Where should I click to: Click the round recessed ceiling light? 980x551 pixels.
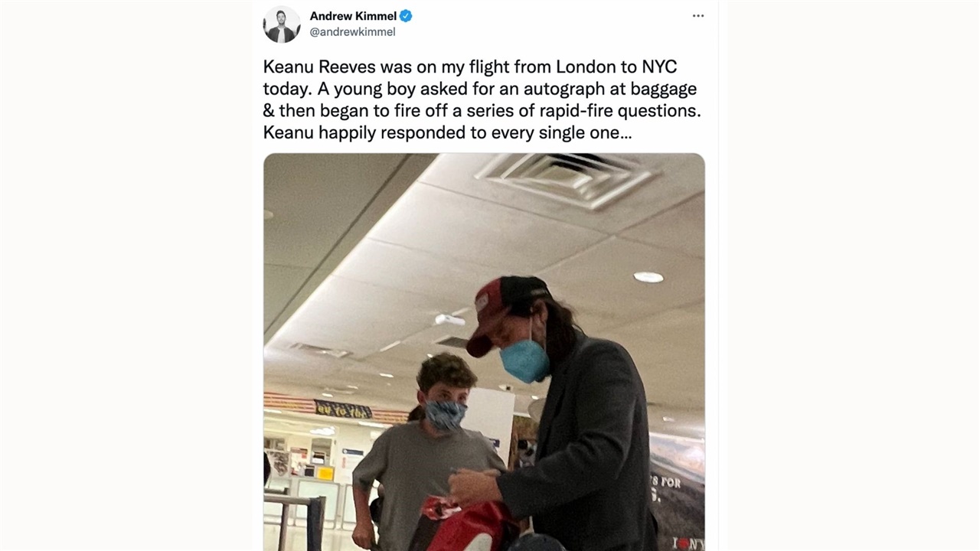point(648,277)
